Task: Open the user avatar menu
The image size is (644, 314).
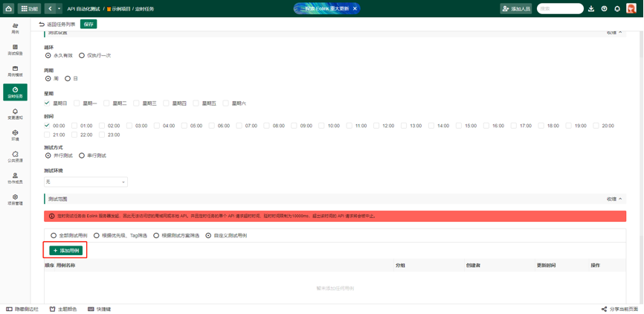Action: pos(631,9)
